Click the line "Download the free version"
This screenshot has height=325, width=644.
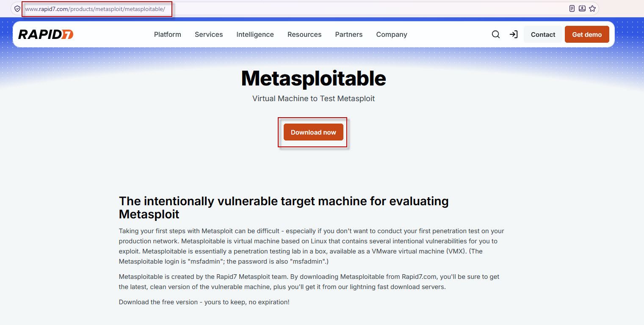coord(204,302)
